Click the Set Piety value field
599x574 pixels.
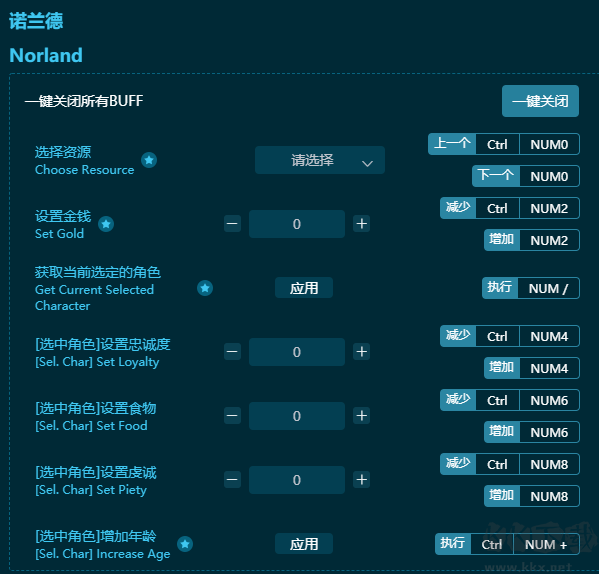coord(297,480)
